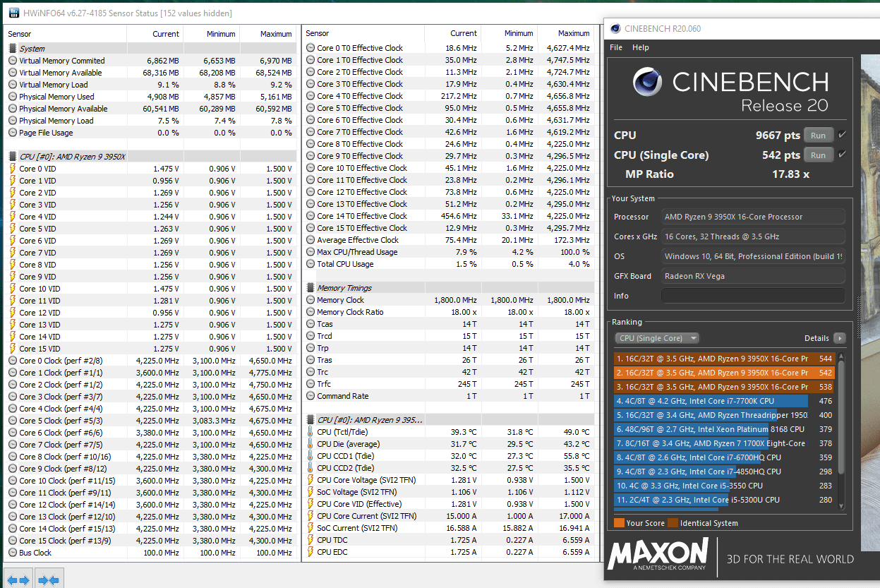Select the Virtual Memory Available row
Screen dimensions: 880x588
(x=150, y=73)
